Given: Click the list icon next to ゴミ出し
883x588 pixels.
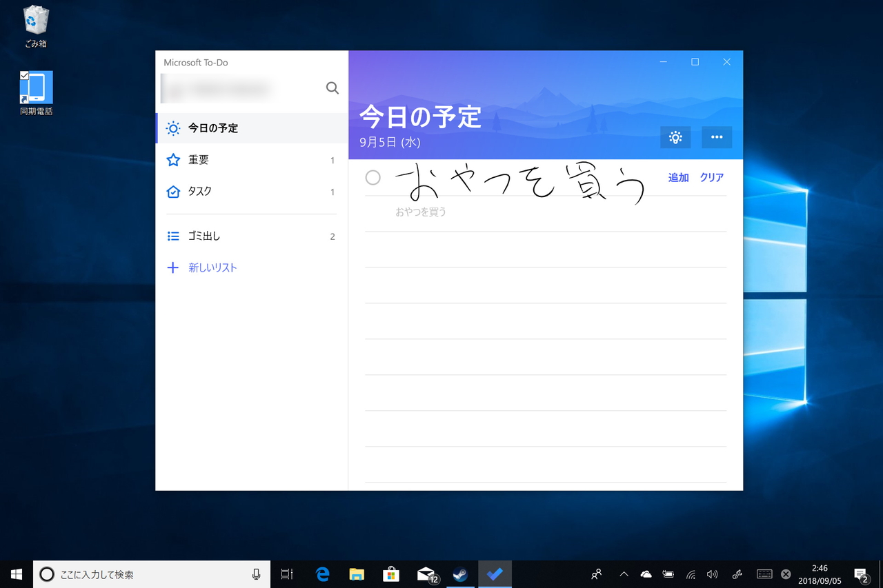Looking at the screenshot, I should 172,236.
